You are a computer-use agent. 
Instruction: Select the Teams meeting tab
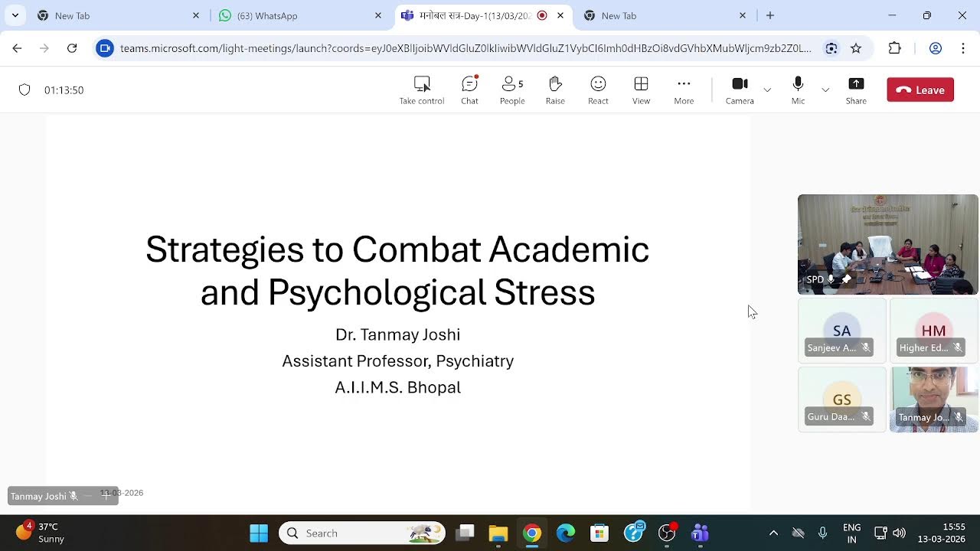[x=482, y=15]
